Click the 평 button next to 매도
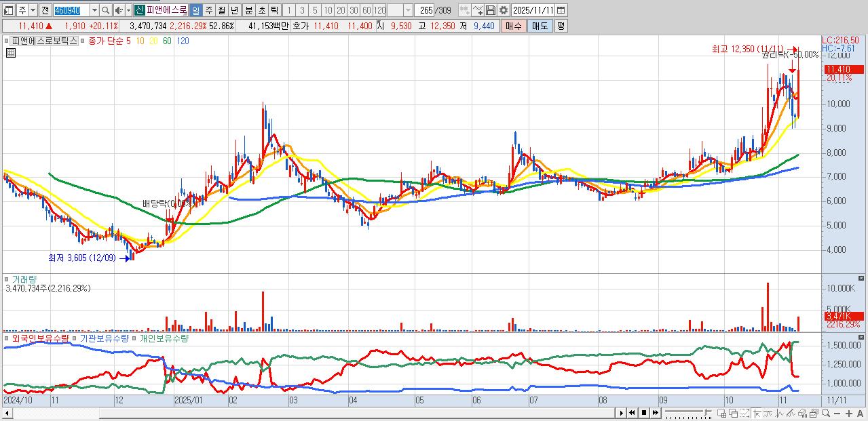This screenshot has width=868, height=421. pyautogui.click(x=561, y=26)
